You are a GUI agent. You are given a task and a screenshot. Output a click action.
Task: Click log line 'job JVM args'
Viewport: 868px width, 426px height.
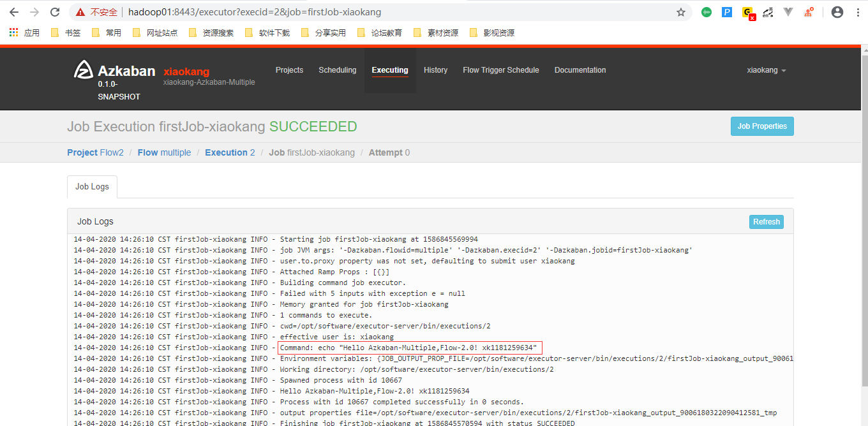click(x=383, y=250)
